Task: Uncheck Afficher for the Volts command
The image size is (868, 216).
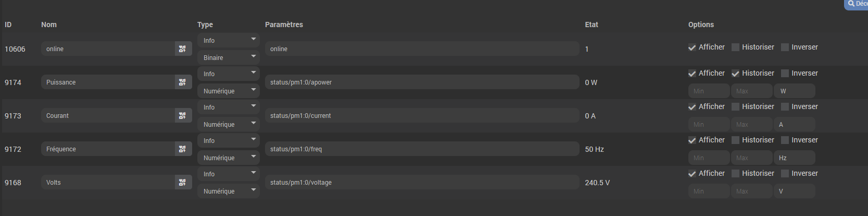Action: [692, 174]
